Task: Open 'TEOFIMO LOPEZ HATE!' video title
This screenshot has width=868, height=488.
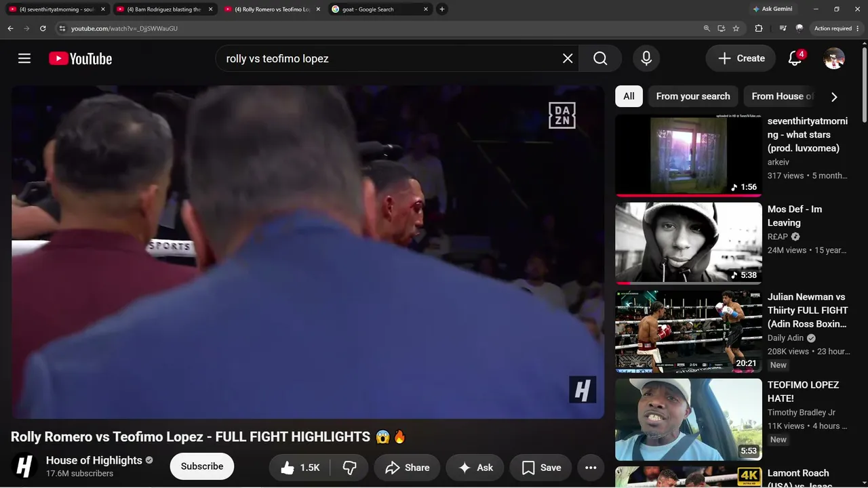Action: 804,392
